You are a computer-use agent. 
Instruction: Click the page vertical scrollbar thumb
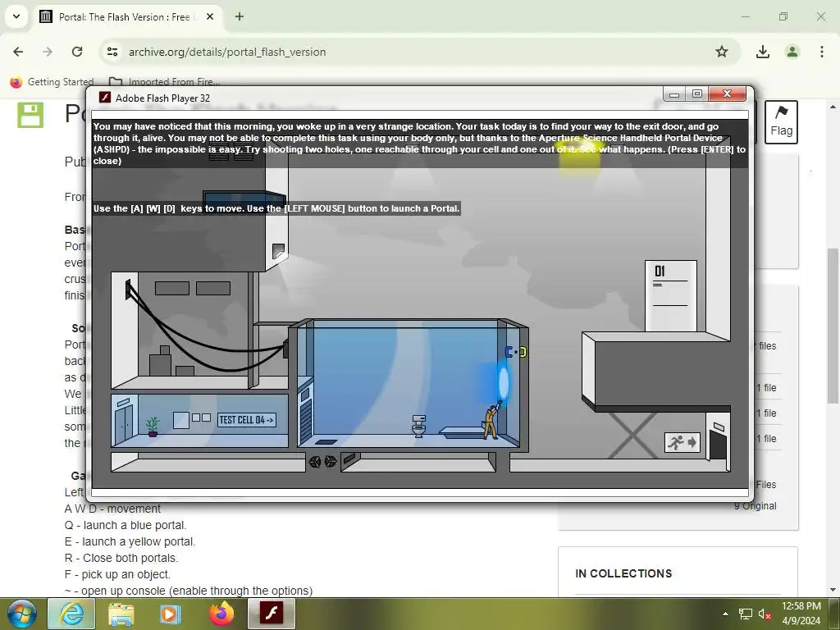[832, 326]
